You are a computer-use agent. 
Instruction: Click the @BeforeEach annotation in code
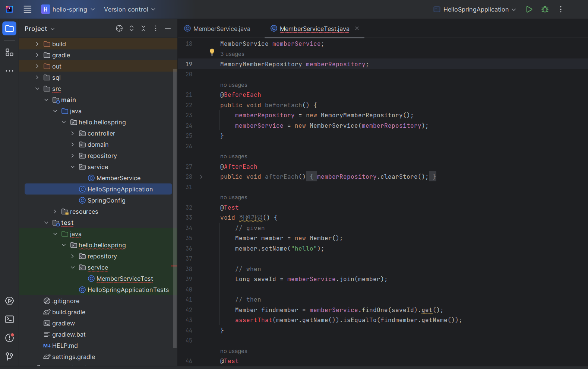pos(241,95)
